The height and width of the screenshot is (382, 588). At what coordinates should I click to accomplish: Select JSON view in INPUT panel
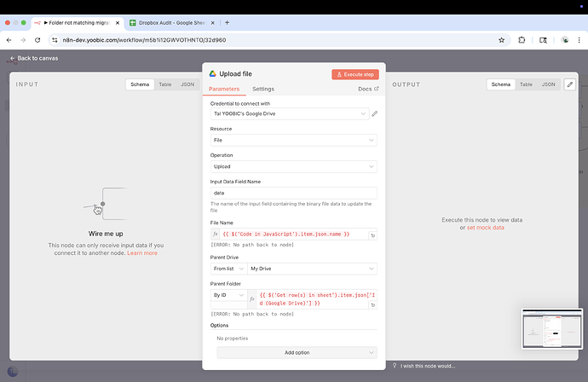point(187,84)
